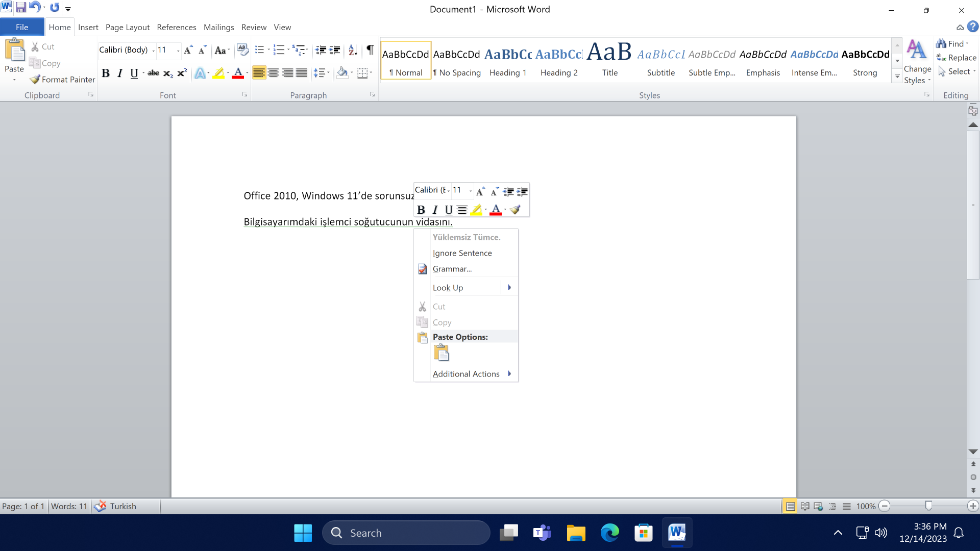Expand the Look Up submenu
980x551 pixels.
[x=509, y=288]
